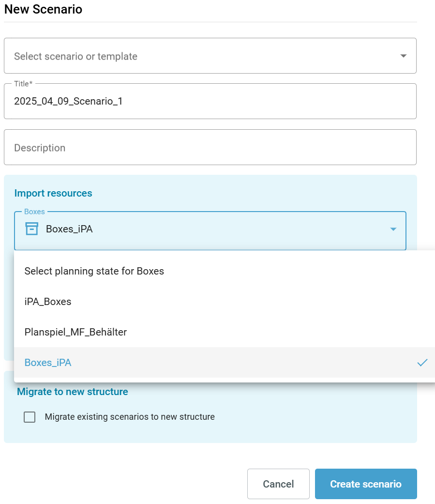Image resolution: width=435 pixels, height=504 pixels.
Task: Click the Boxes_iPA value in Boxes field
Action: pos(69,229)
